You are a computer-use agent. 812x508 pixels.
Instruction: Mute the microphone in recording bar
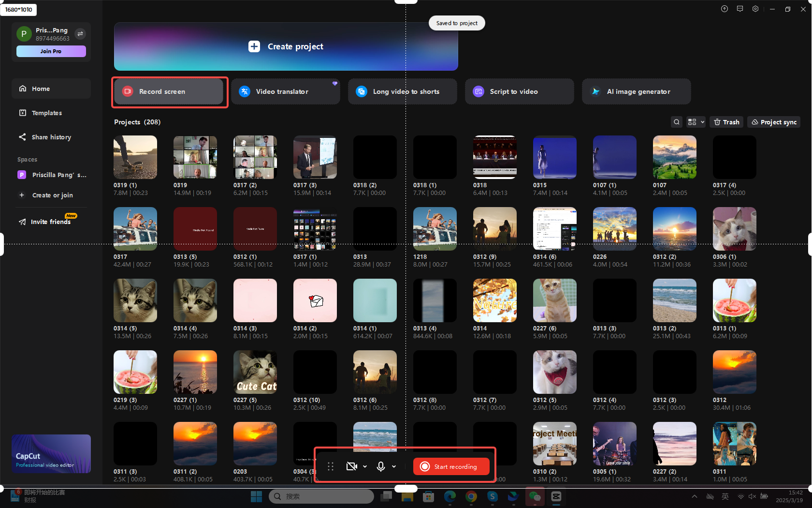pyautogui.click(x=381, y=466)
